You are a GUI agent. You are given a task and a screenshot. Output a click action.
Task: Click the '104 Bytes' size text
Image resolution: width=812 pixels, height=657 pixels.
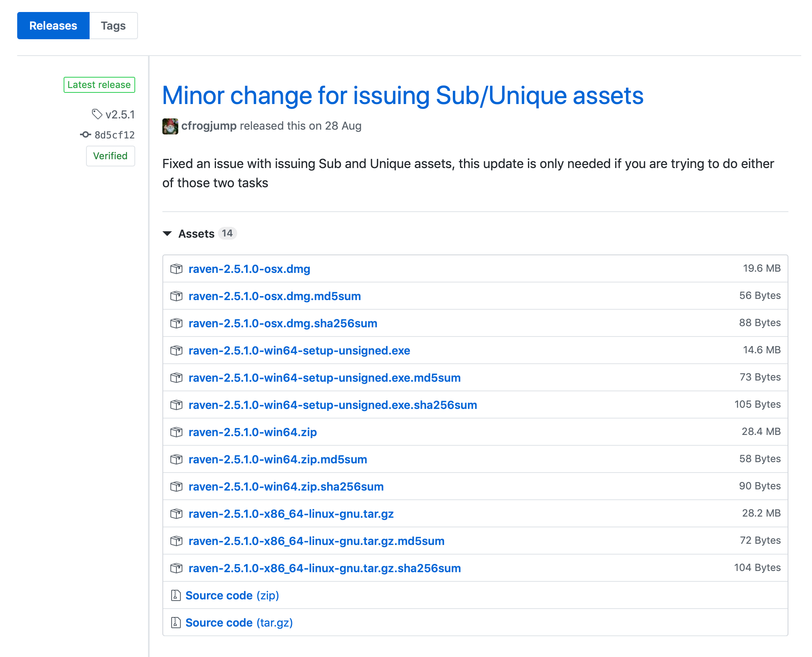(x=757, y=567)
